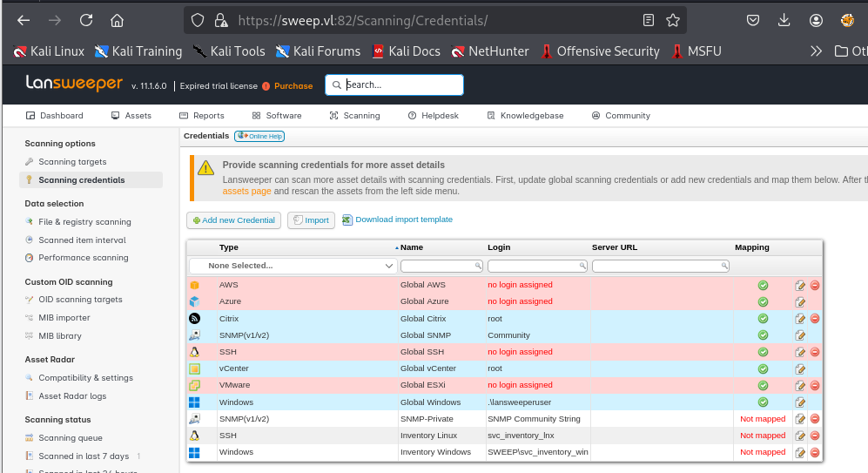
Task: Click the Download import template link
Action: point(403,220)
